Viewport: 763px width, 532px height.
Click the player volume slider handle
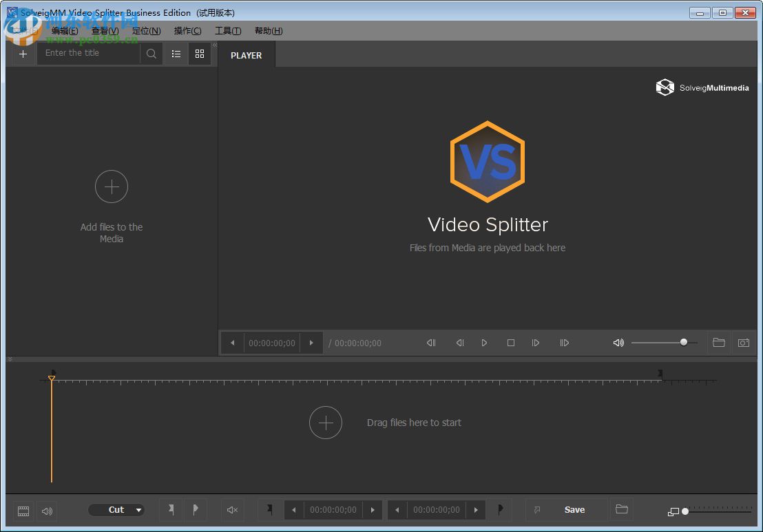coord(683,342)
